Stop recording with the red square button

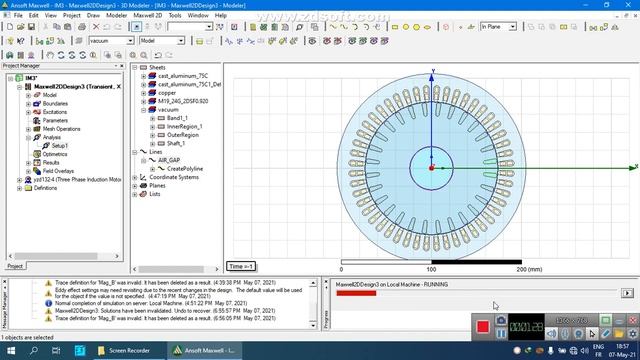pos(483,327)
